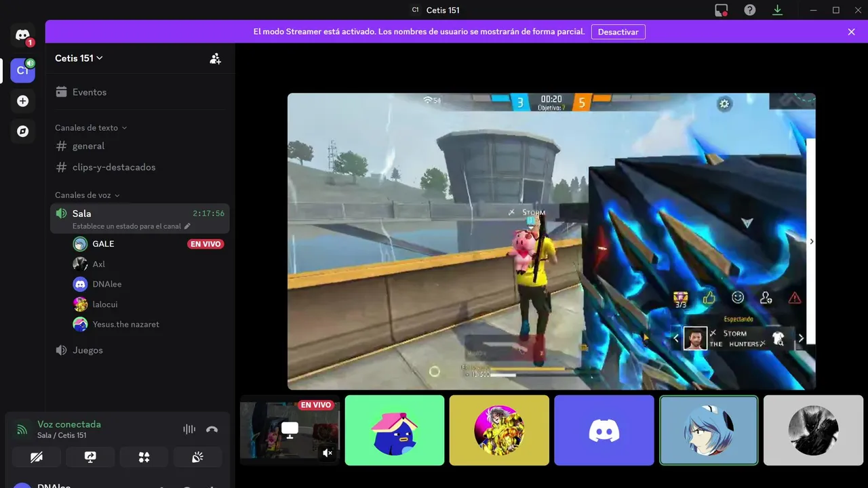Select the gray dark-figure avatar tile

click(x=813, y=430)
